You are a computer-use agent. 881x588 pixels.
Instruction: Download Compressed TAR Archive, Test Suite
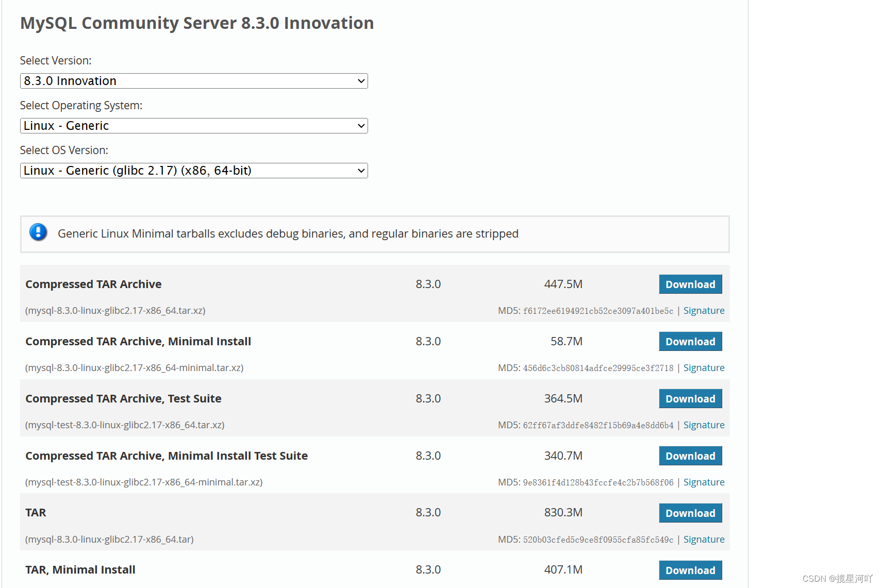(690, 399)
